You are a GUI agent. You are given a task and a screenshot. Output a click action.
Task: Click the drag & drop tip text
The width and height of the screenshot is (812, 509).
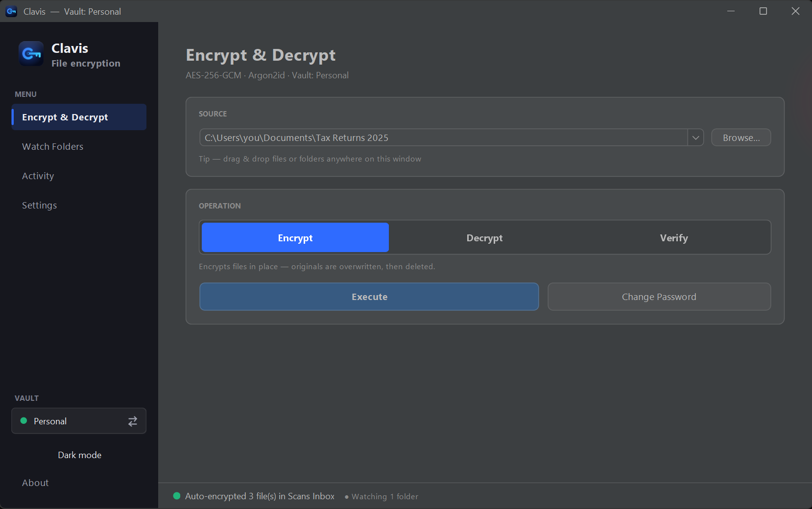310,159
